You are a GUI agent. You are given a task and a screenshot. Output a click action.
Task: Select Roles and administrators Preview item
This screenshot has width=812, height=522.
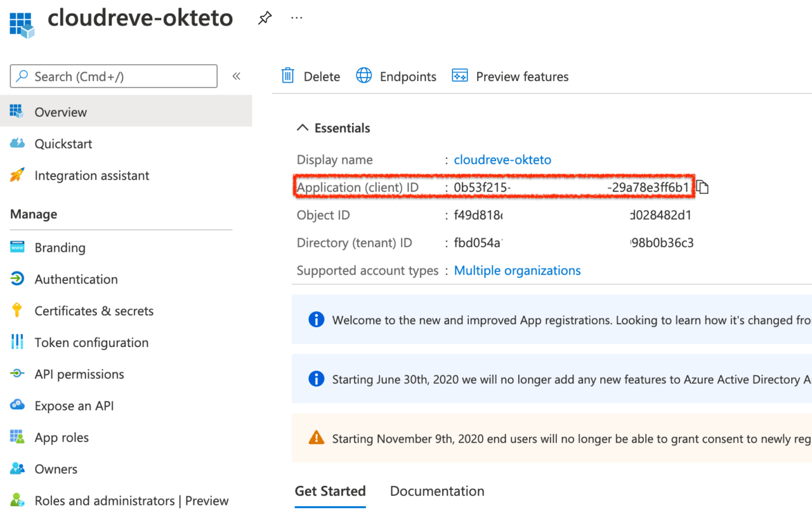click(x=131, y=501)
